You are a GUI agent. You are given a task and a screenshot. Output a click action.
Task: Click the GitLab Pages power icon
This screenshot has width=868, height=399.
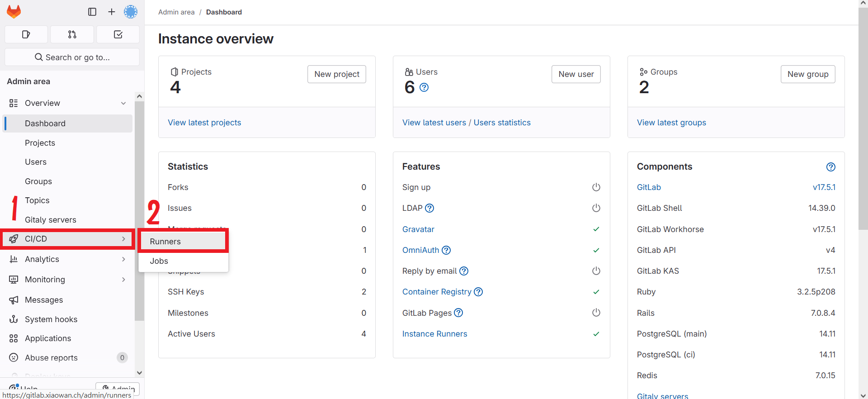(x=596, y=313)
